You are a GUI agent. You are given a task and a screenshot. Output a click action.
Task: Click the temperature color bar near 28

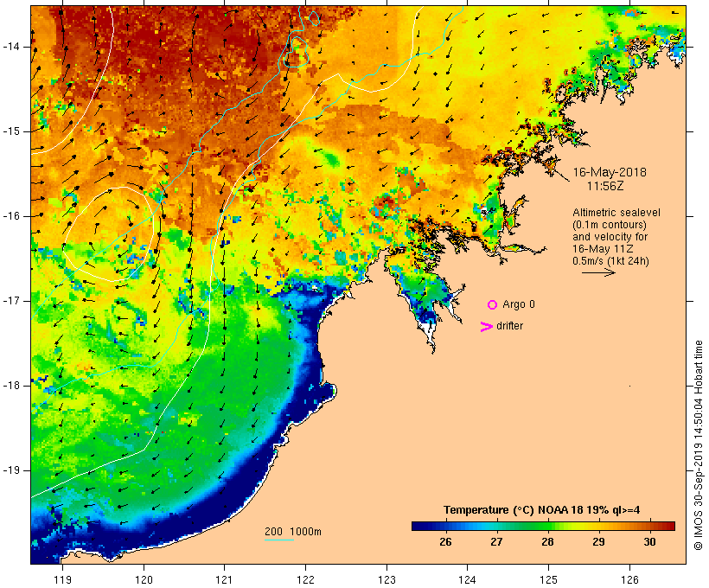[547, 526]
